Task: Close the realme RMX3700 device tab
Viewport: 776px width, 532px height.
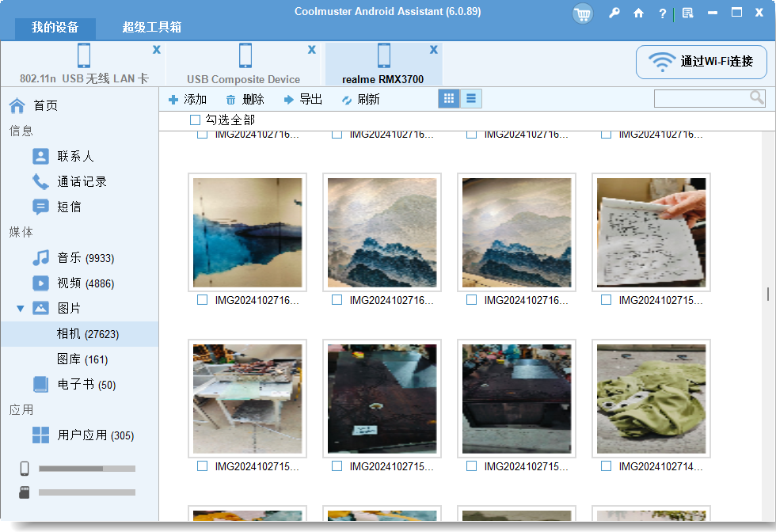Action: click(433, 50)
